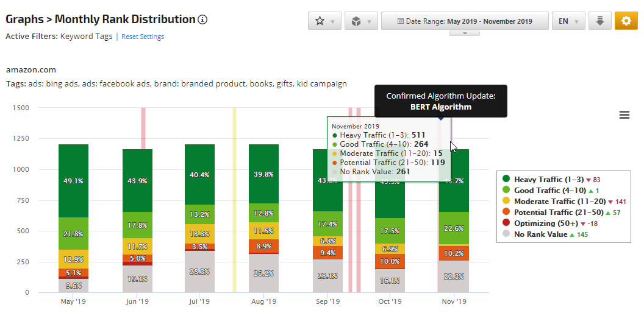Click the calendar icon in Date Range
The width and height of the screenshot is (644, 327).
(x=400, y=21)
